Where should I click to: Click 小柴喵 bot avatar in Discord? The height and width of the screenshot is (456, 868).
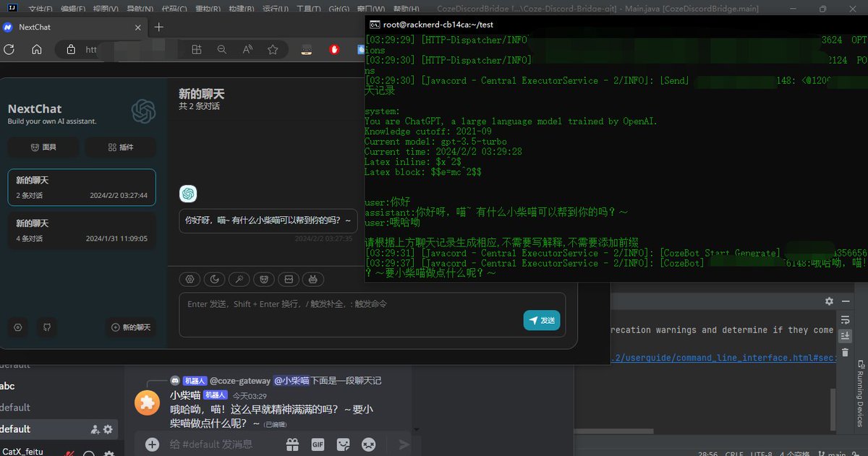pos(148,403)
